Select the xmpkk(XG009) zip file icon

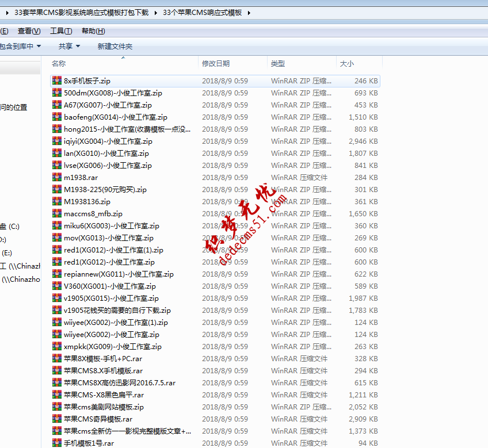pyautogui.click(x=56, y=347)
